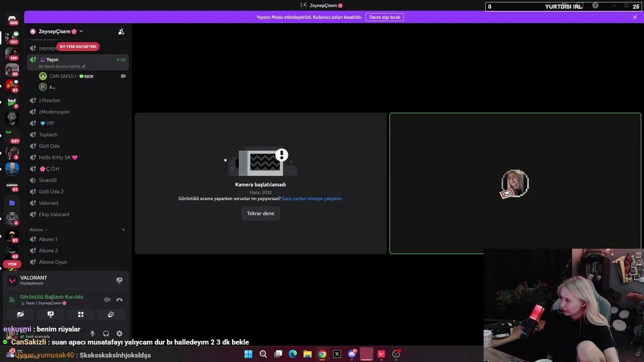The width and height of the screenshot is (644, 362).
Task: Jump to 107 YENİ BAHSETME mentions
Action: pos(77,46)
